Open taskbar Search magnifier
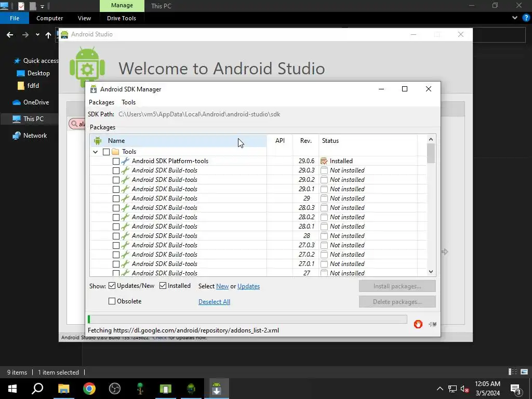This screenshot has height=399, width=532. pos(37,389)
